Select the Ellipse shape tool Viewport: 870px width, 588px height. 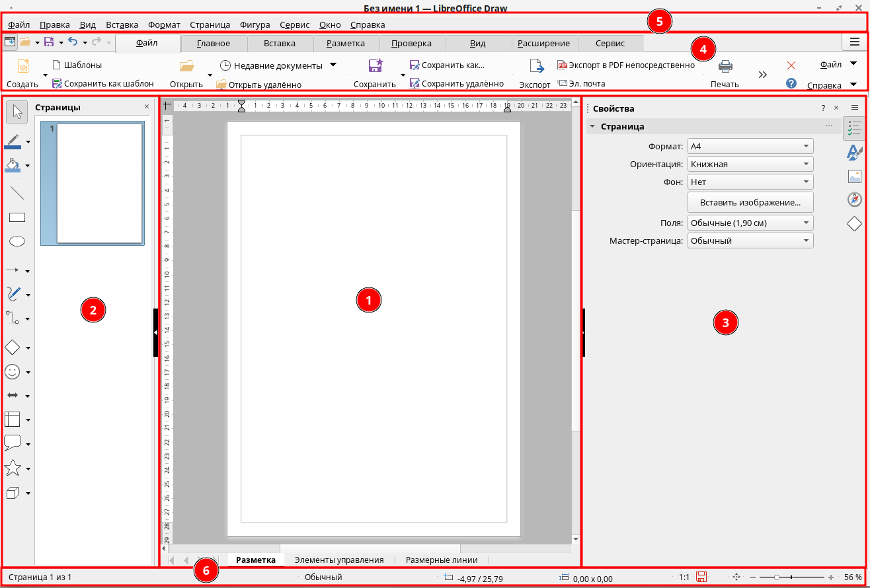click(17, 241)
